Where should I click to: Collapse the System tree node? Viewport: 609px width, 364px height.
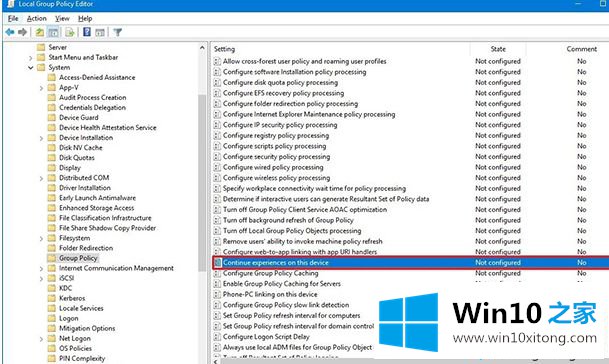(x=31, y=68)
